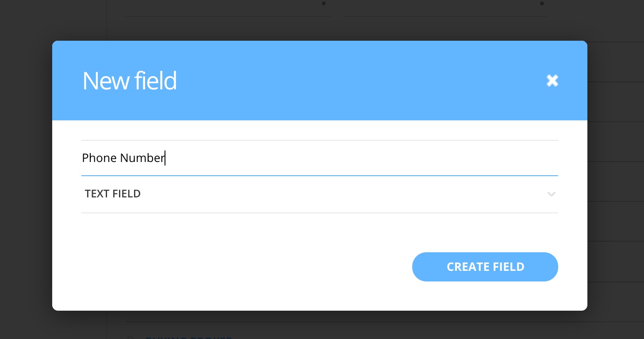Click the dot indicator above the left column

(x=324, y=3)
